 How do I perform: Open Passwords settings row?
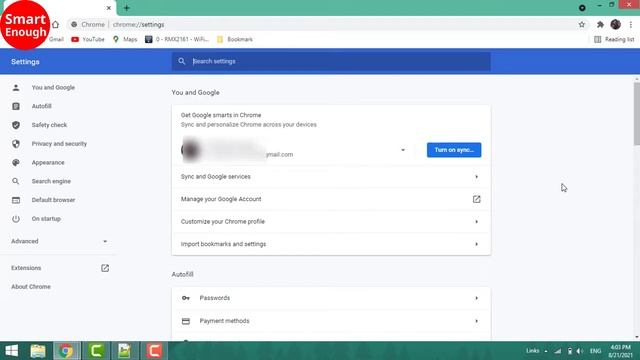click(x=331, y=298)
